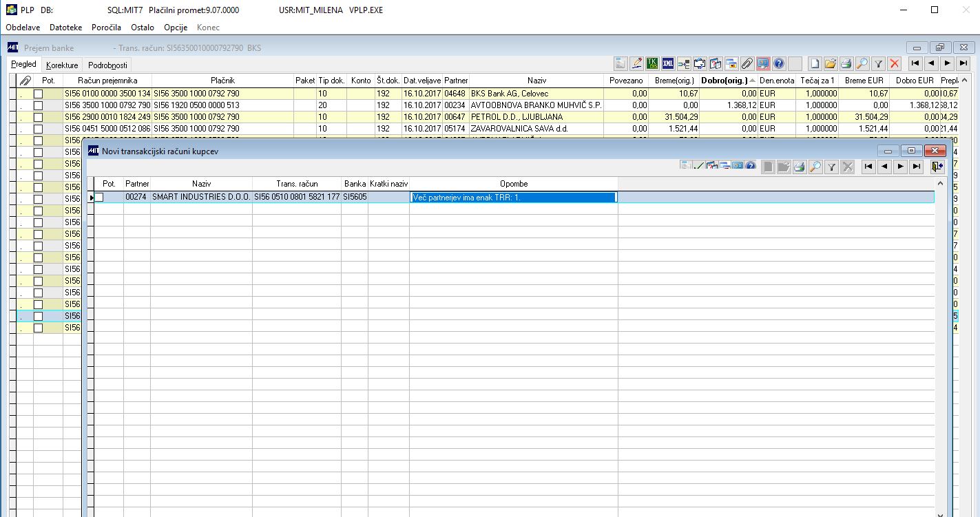Go to previous record in Prejem banke window

pyautogui.click(x=931, y=63)
